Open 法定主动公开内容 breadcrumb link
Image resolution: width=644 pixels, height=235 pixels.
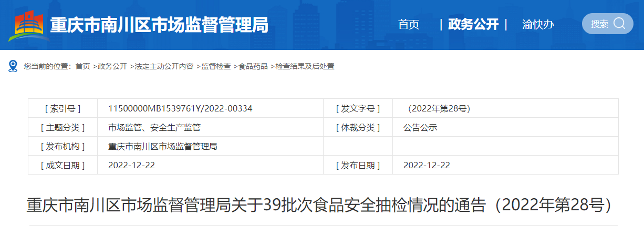pos(164,66)
